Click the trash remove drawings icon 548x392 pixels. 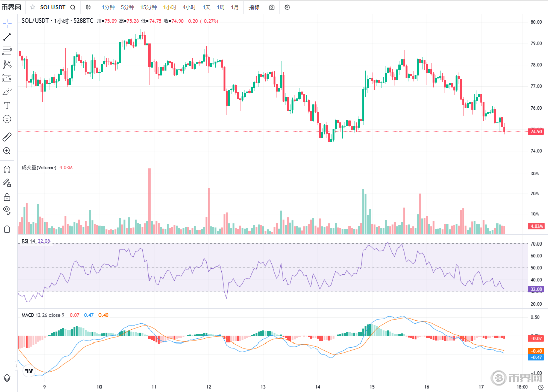tap(7, 229)
